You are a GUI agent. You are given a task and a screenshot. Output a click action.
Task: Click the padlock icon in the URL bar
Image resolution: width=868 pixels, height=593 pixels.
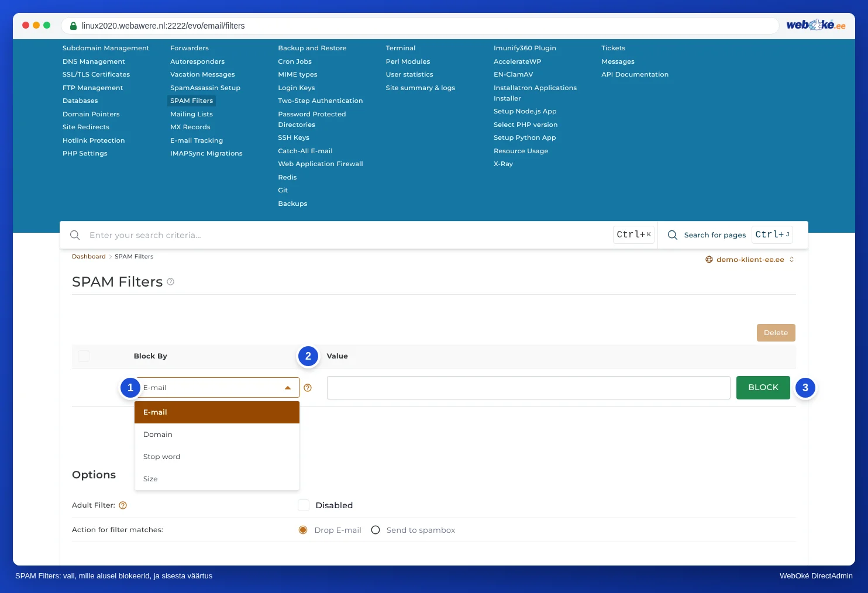pyautogui.click(x=74, y=26)
